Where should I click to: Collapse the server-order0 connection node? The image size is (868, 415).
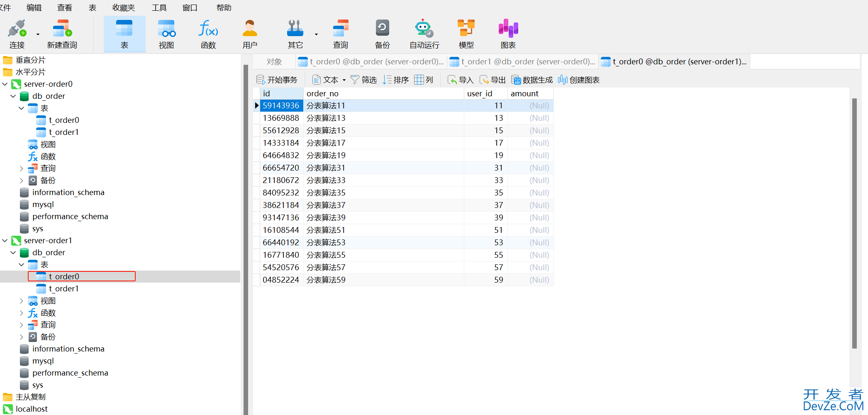point(5,84)
